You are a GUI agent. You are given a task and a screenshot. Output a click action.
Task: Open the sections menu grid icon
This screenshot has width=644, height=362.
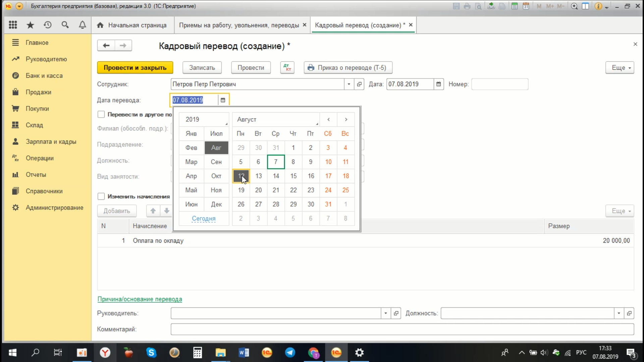13,25
